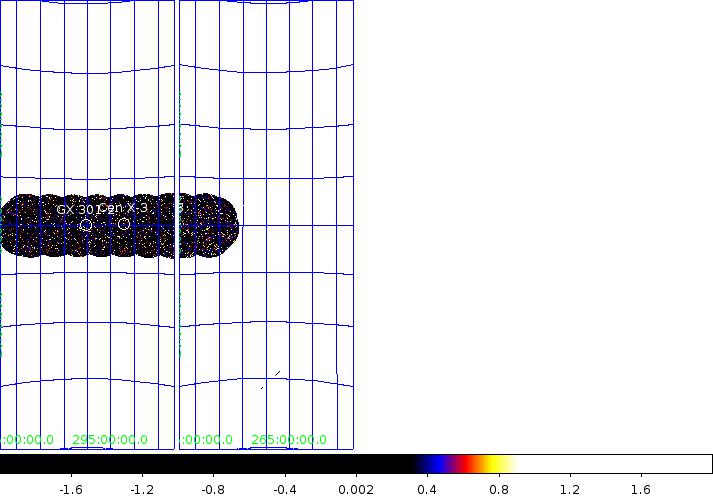This screenshot has width=713, height=498.
Task: Click the Cen X-3 source label
Action: click(x=123, y=208)
